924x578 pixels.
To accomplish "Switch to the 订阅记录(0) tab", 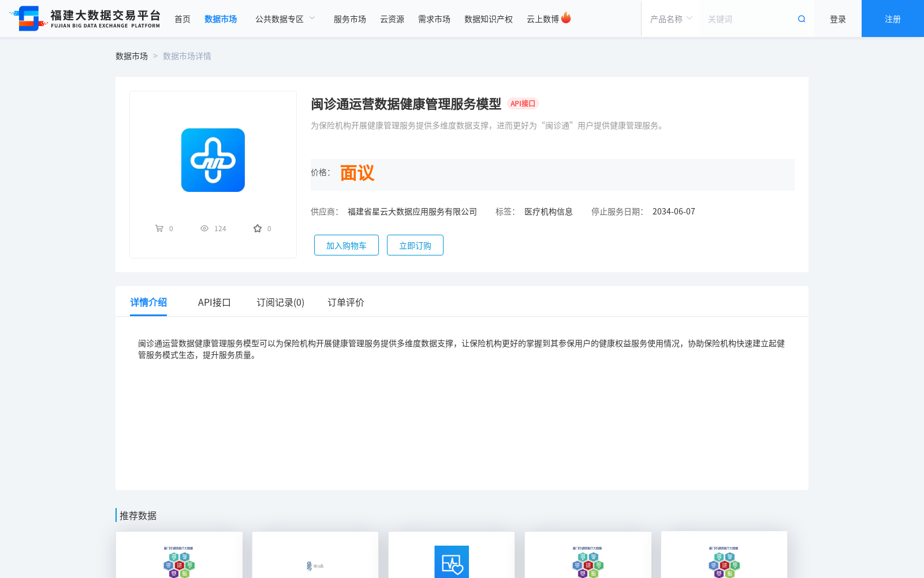I will click(281, 302).
